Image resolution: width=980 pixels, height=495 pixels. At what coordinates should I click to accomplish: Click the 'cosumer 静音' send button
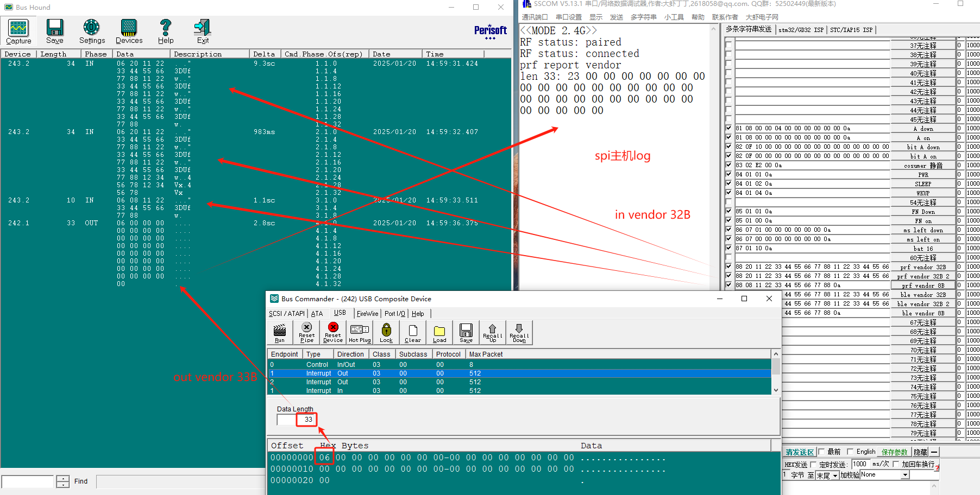pos(923,166)
